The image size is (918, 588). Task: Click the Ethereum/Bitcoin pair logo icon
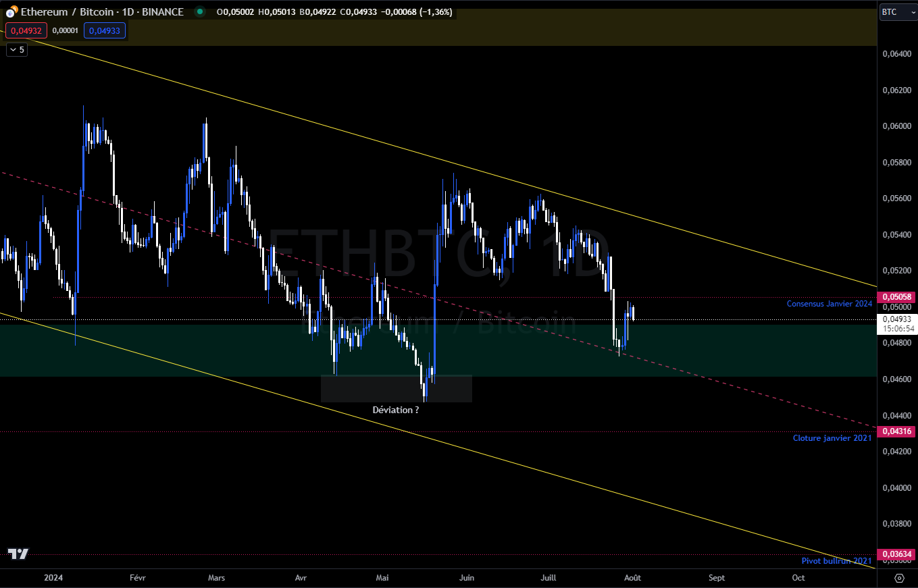(x=10, y=11)
